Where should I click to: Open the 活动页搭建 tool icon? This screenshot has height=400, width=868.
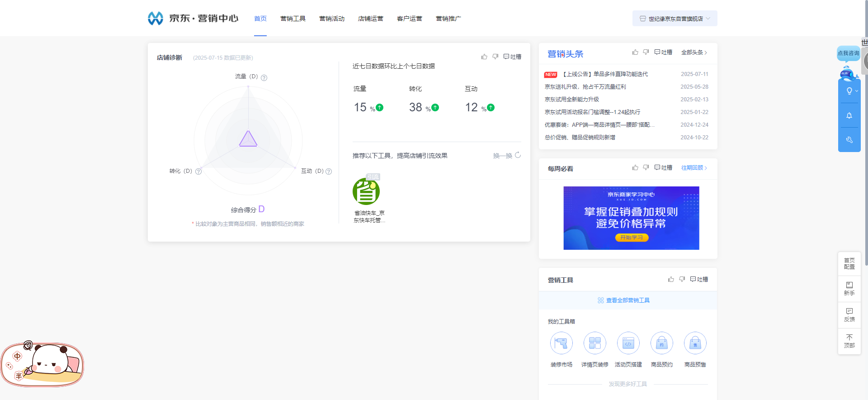[x=628, y=343]
